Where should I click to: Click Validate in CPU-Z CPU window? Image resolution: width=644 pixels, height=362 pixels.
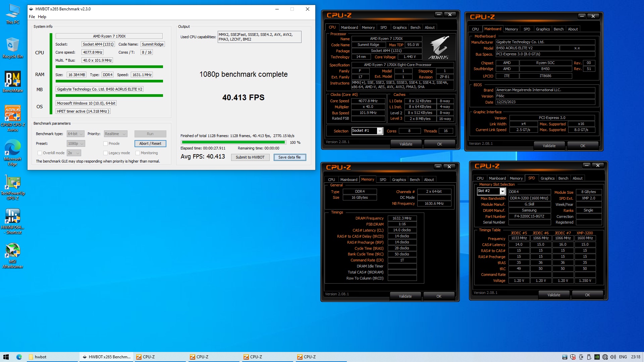406,144
